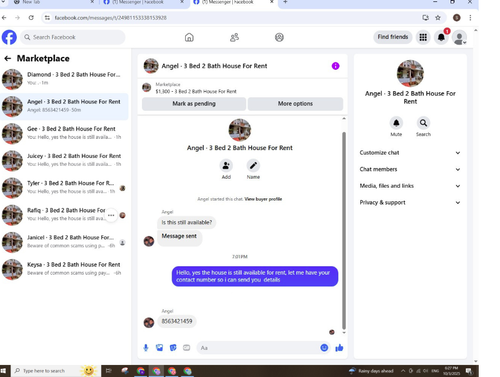Open the taskbar notification center icon
Image resolution: width=500 pixels, height=377 pixels.
click(469, 371)
